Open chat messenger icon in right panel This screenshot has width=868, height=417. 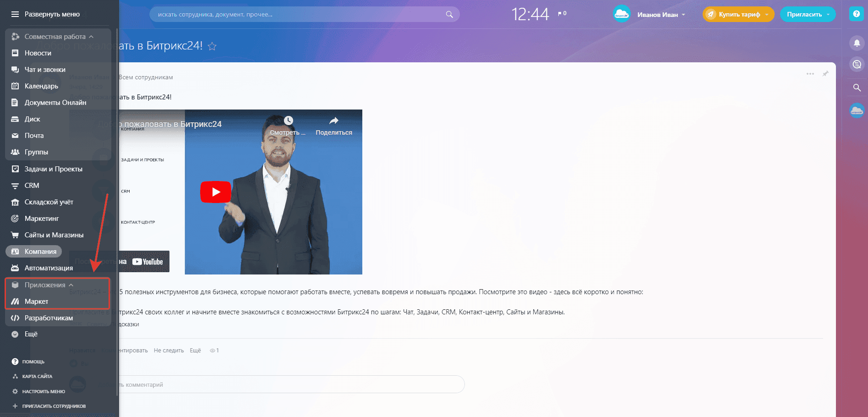coord(857,65)
